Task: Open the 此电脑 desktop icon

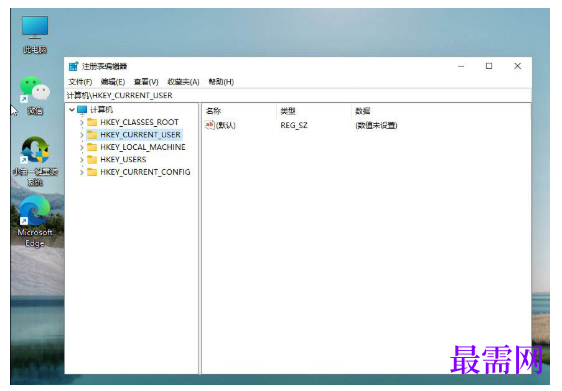Action: click(35, 34)
